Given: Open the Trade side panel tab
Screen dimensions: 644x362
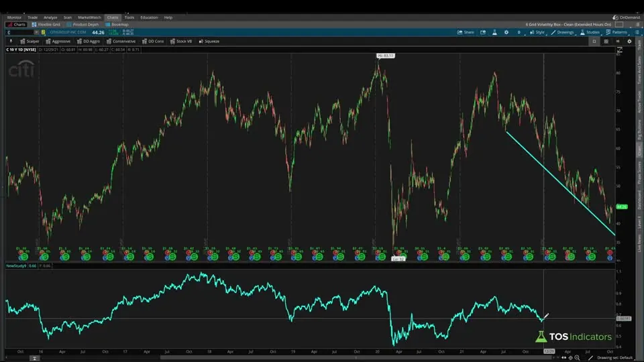Looking at the screenshot, I should (639, 46).
